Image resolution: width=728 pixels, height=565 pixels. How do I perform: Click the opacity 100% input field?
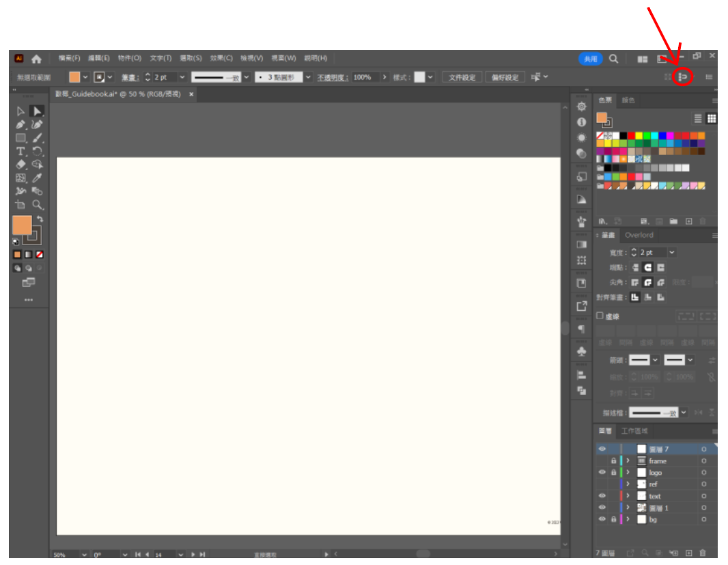[365, 77]
